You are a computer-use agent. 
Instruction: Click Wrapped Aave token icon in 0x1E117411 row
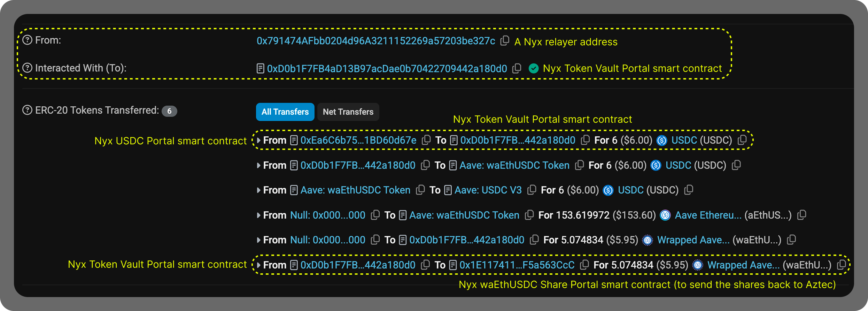click(x=698, y=265)
